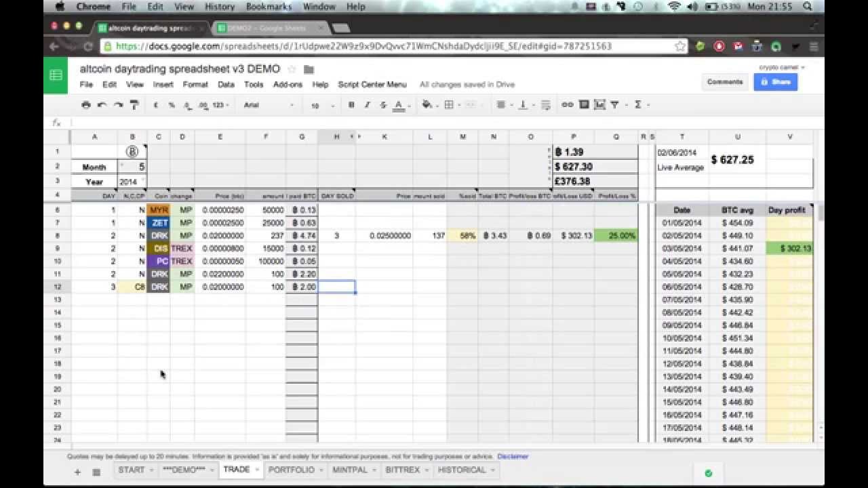This screenshot has height=488, width=868.
Task: Toggle bold formatting
Action: pos(351,105)
